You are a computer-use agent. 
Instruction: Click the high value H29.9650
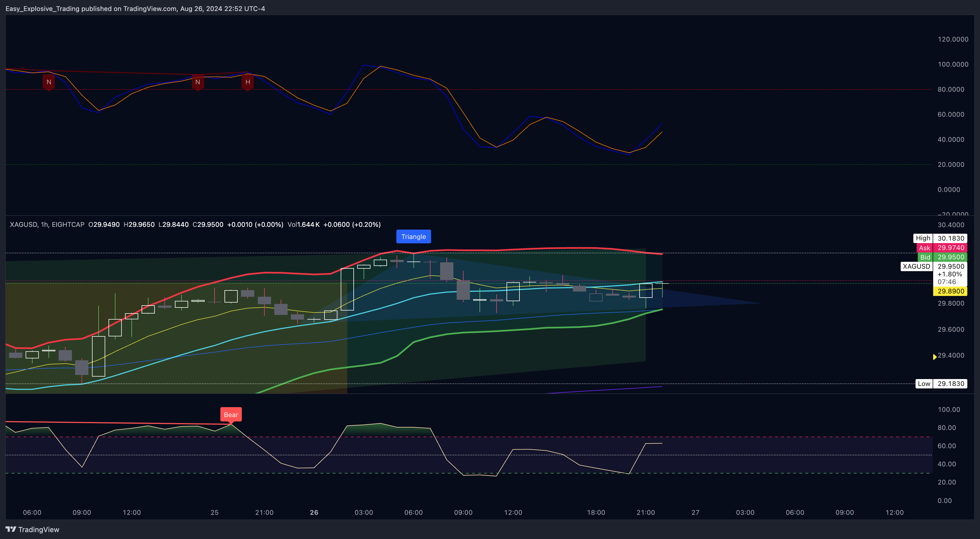point(139,224)
